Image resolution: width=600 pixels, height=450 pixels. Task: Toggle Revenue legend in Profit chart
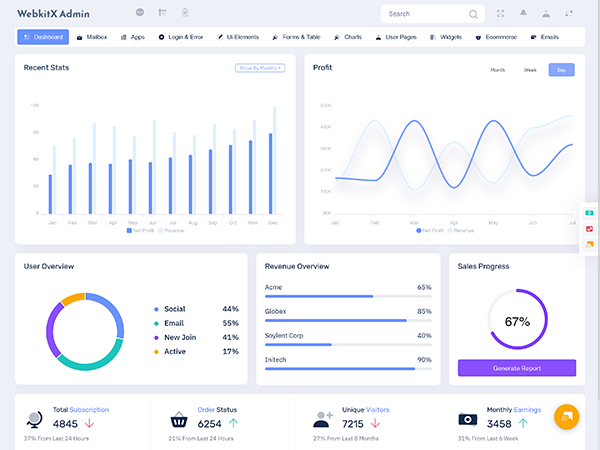click(460, 230)
